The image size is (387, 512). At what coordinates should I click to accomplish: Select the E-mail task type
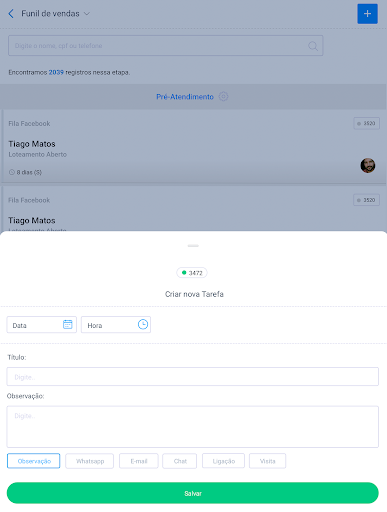[x=139, y=461]
